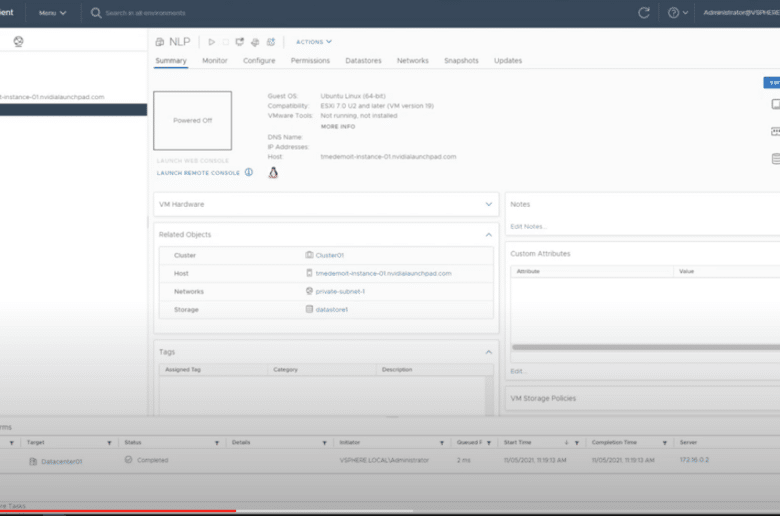Click the power off stop icon
This screenshot has height=516, width=780.
226,42
